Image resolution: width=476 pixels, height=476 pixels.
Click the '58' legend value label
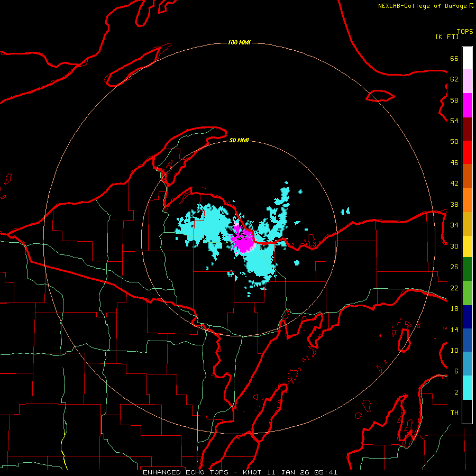tap(454, 100)
